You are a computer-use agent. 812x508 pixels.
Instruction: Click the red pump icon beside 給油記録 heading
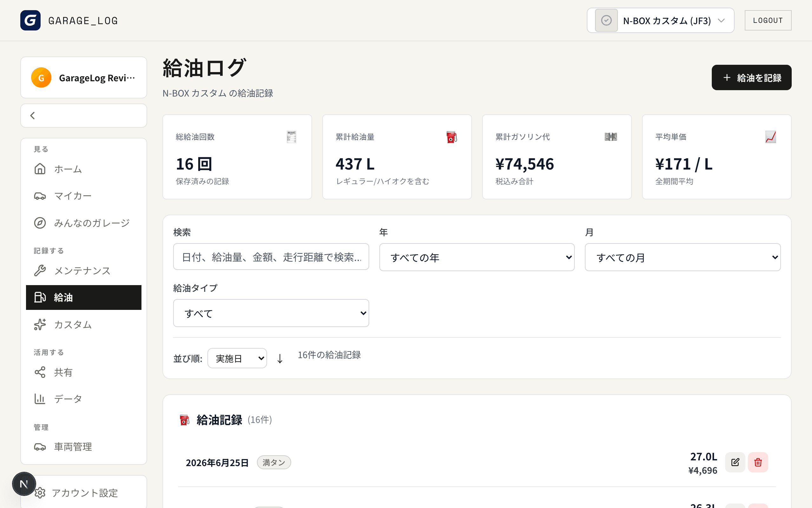[x=185, y=420]
